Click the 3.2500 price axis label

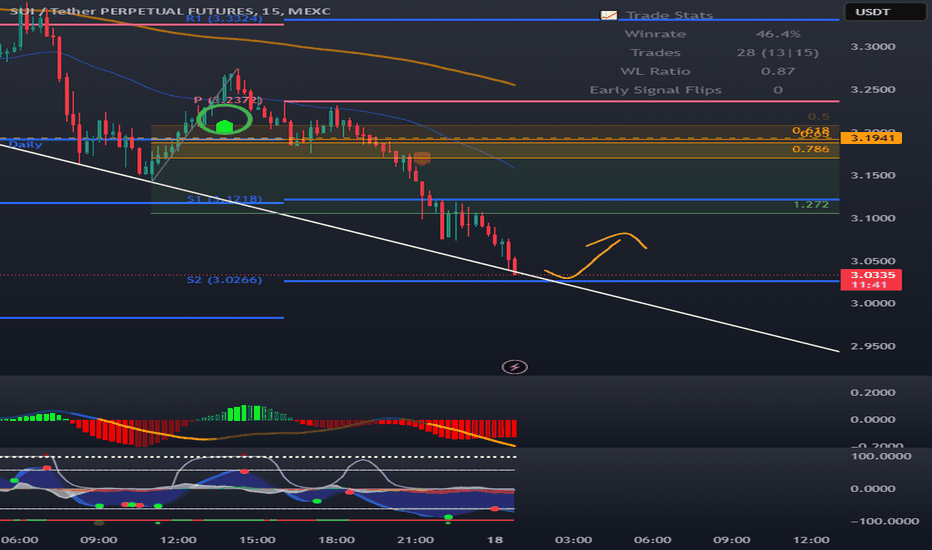(873, 89)
